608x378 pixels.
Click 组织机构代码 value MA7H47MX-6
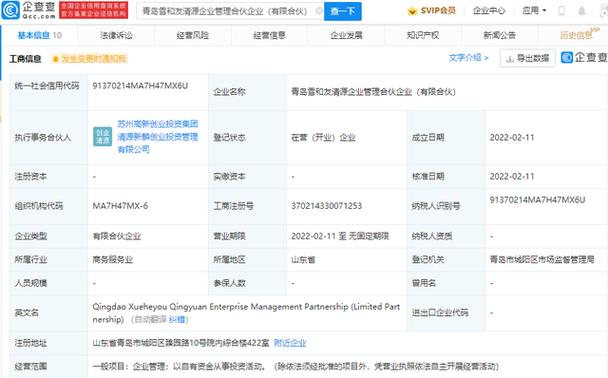click(120, 206)
